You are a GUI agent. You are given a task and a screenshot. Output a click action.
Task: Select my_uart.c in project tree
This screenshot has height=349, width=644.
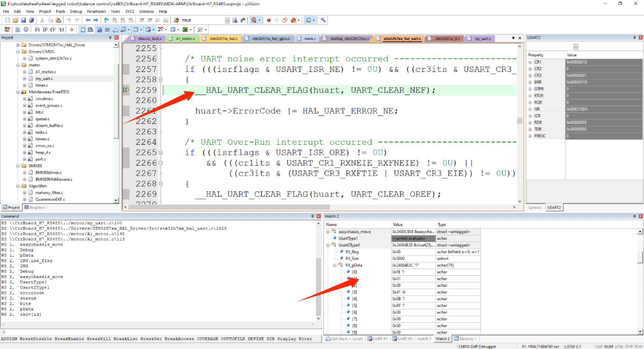44,79
